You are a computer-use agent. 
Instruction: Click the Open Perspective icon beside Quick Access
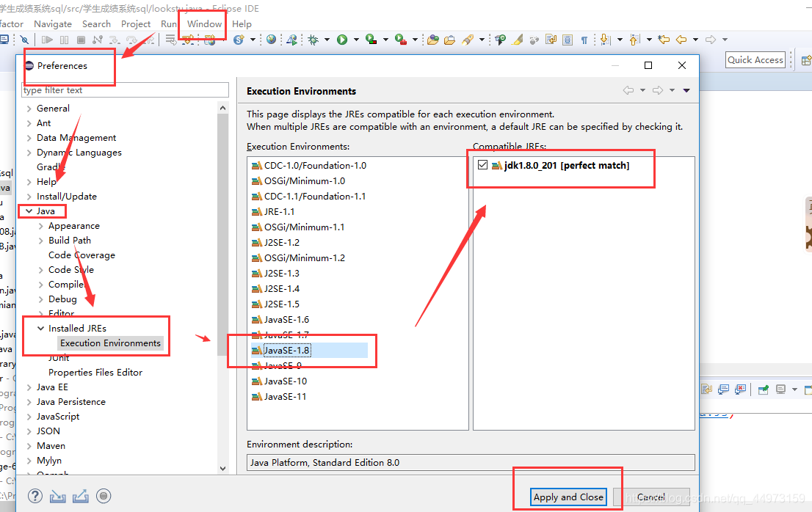[806, 60]
